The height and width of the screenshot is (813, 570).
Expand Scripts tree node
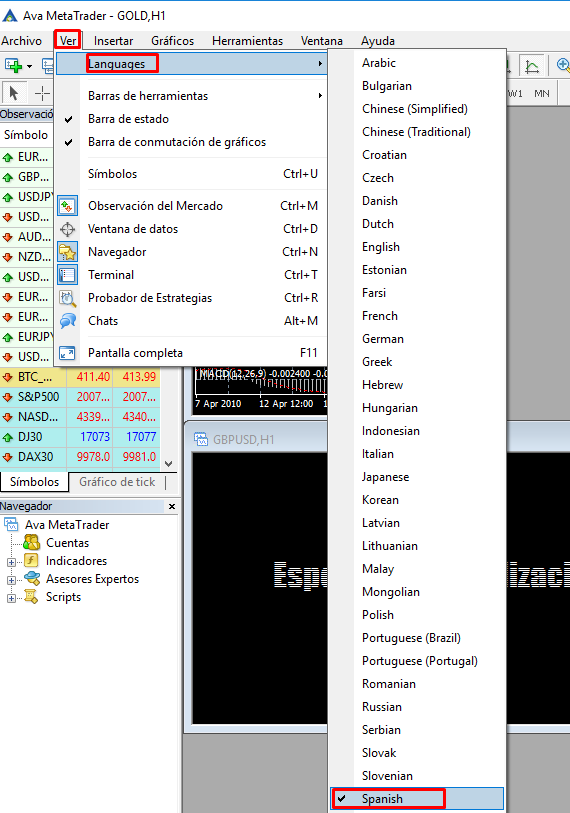(11, 598)
